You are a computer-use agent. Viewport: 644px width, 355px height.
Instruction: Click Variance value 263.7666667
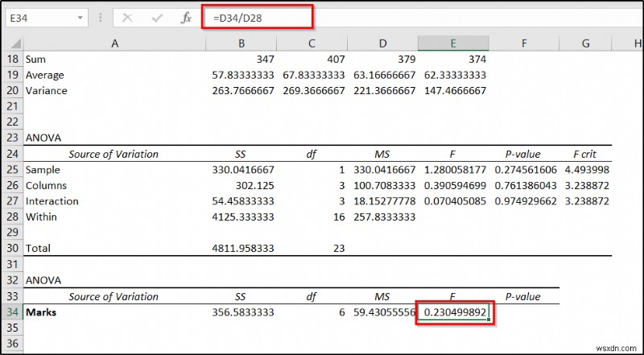coord(243,90)
